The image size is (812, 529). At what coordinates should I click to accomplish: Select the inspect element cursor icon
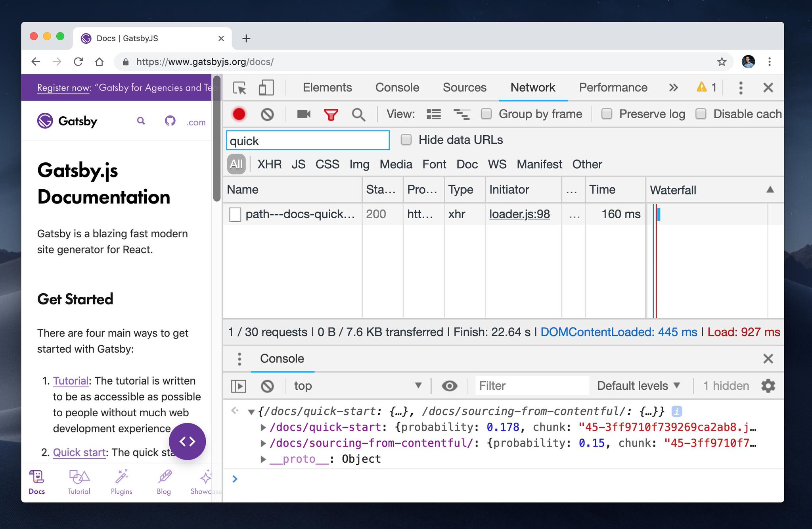point(239,88)
